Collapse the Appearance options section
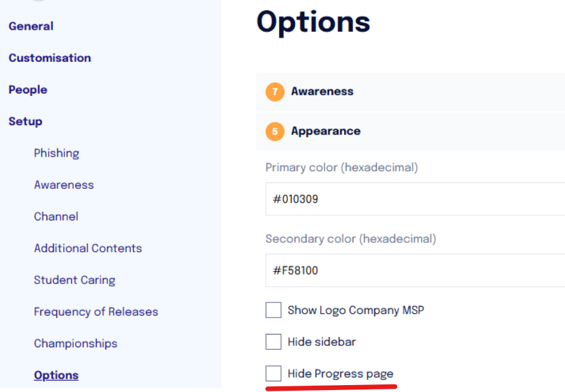The height and width of the screenshot is (392, 565). pos(410,131)
